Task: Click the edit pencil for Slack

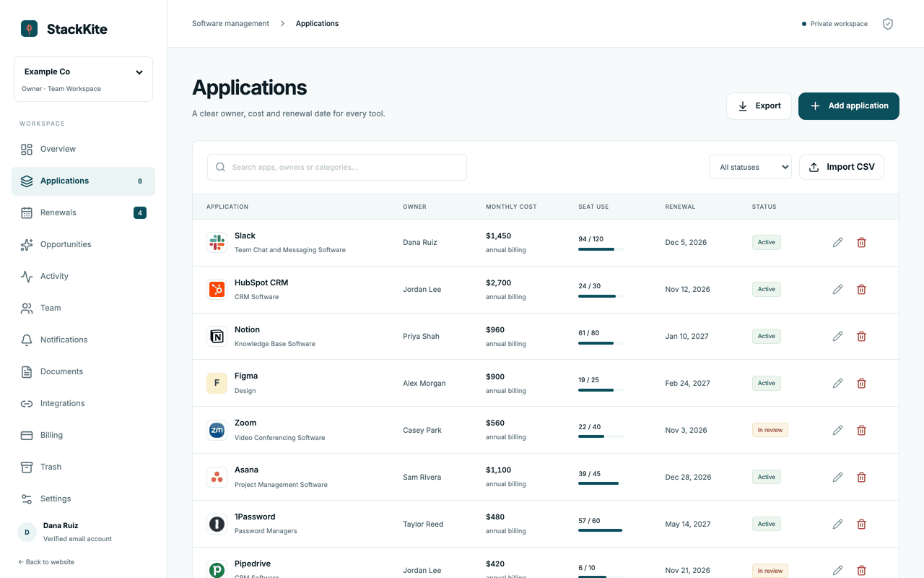Action: point(837,243)
